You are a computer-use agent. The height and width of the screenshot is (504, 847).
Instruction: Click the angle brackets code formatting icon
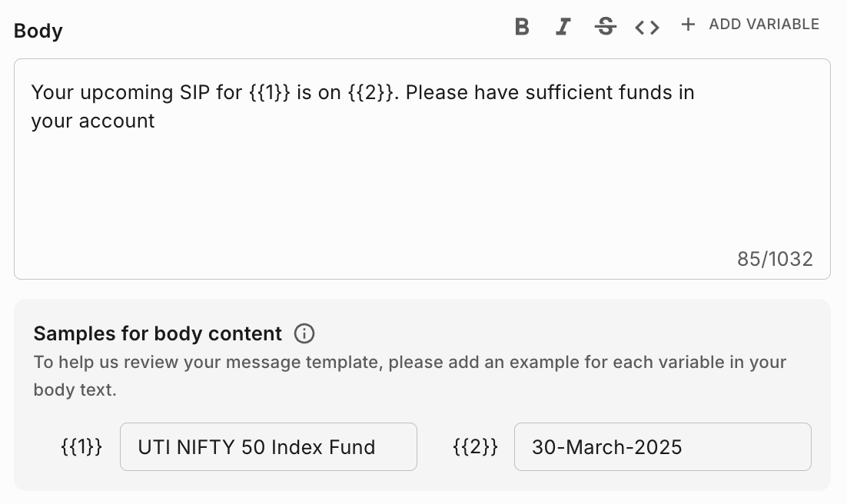tap(646, 26)
